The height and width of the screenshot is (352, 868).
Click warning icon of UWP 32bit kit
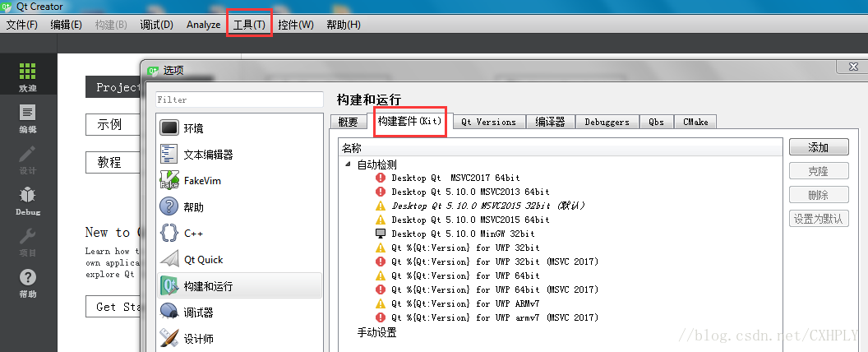coord(381,248)
